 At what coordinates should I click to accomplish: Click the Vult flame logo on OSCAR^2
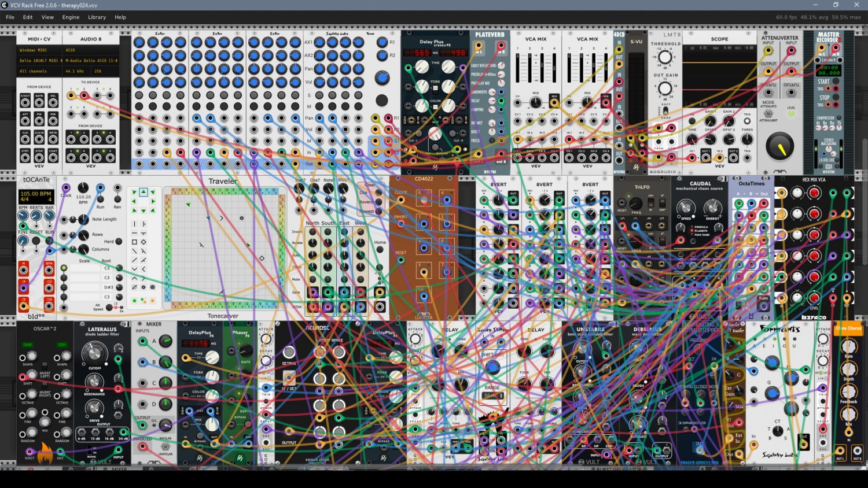(45, 453)
